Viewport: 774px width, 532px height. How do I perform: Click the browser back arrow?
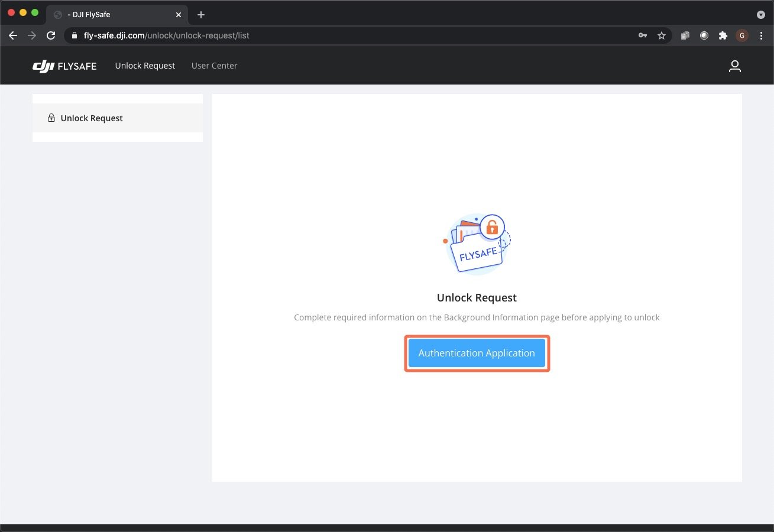(x=13, y=35)
